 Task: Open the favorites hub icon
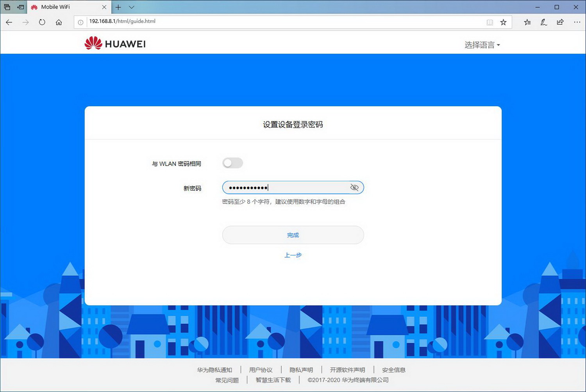(527, 22)
